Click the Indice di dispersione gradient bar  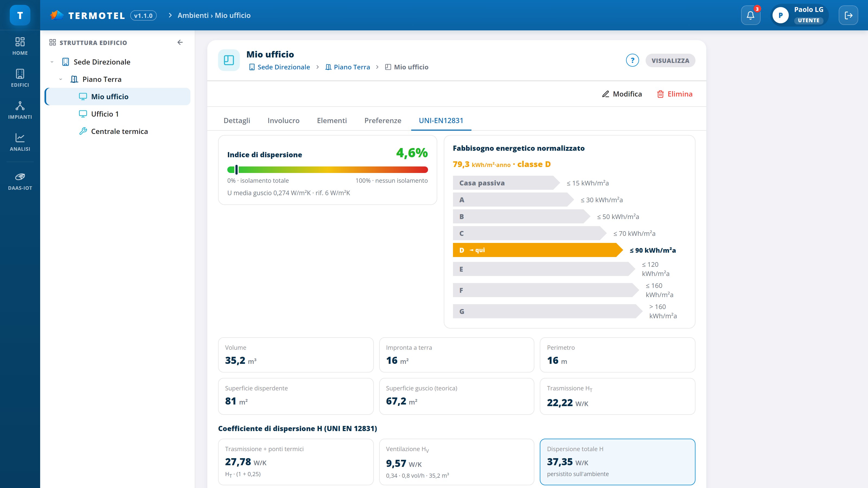pos(327,170)
